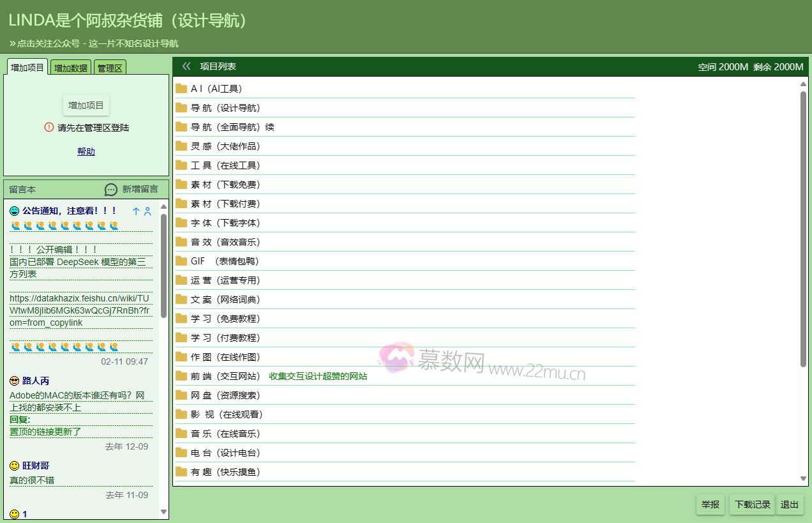The width and height of the screenshot is (812, 523).
Task: Click the 举报 report button
Action: point(710,504)
